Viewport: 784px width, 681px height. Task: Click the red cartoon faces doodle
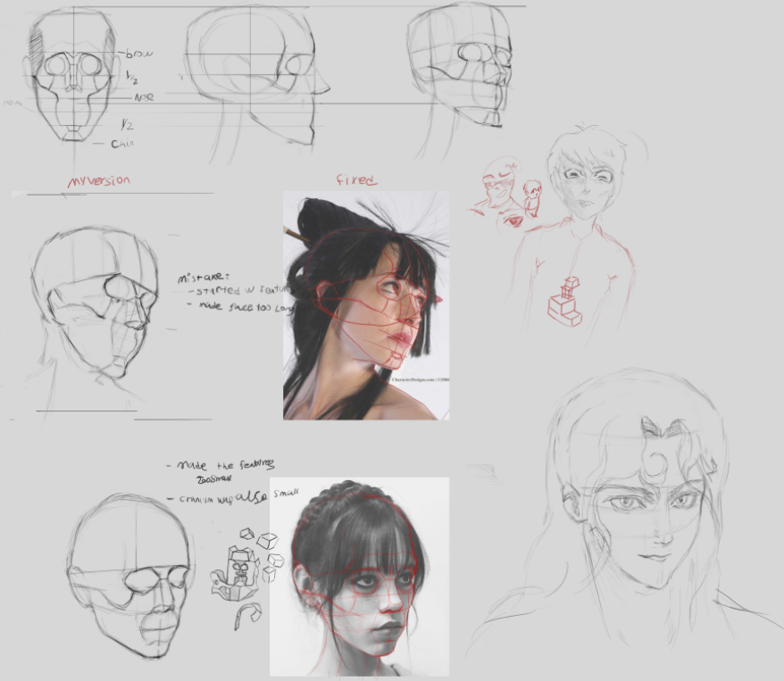point(504,193)
